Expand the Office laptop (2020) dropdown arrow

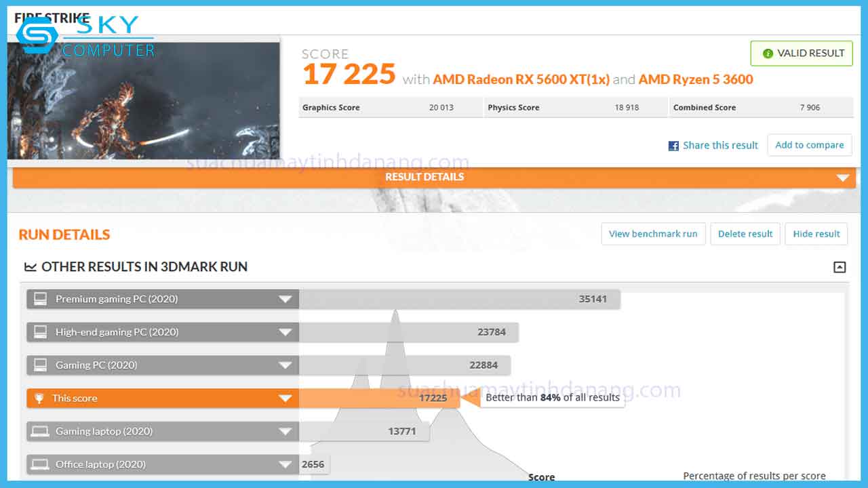coord(285,464)
